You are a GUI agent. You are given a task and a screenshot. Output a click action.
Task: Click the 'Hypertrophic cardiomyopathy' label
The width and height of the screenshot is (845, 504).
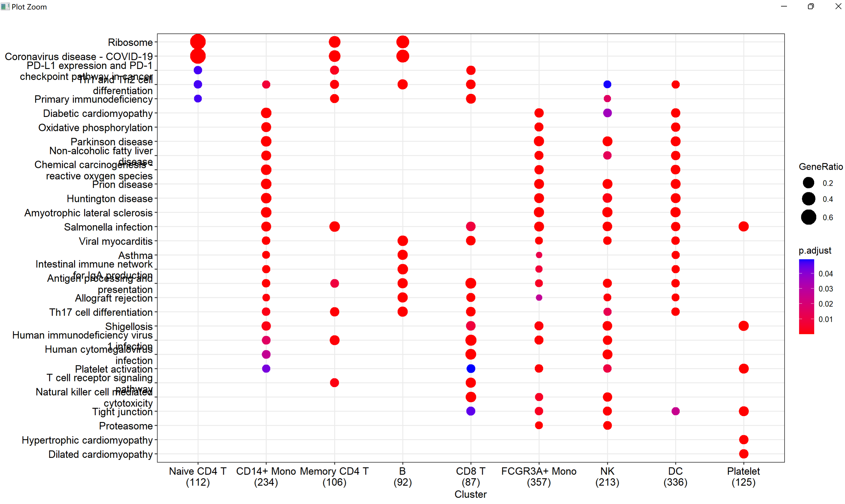coord(87,440)
